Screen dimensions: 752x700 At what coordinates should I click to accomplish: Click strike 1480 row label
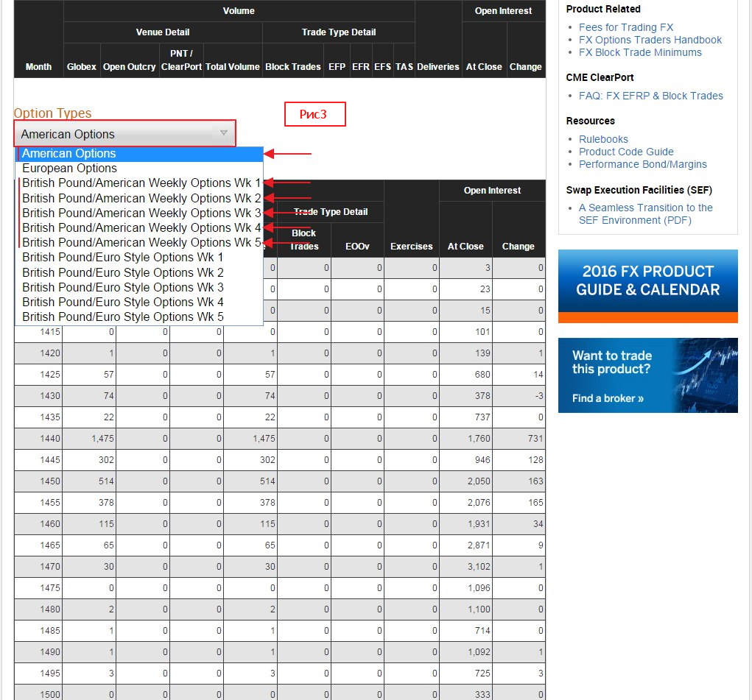tap(50, 609)
